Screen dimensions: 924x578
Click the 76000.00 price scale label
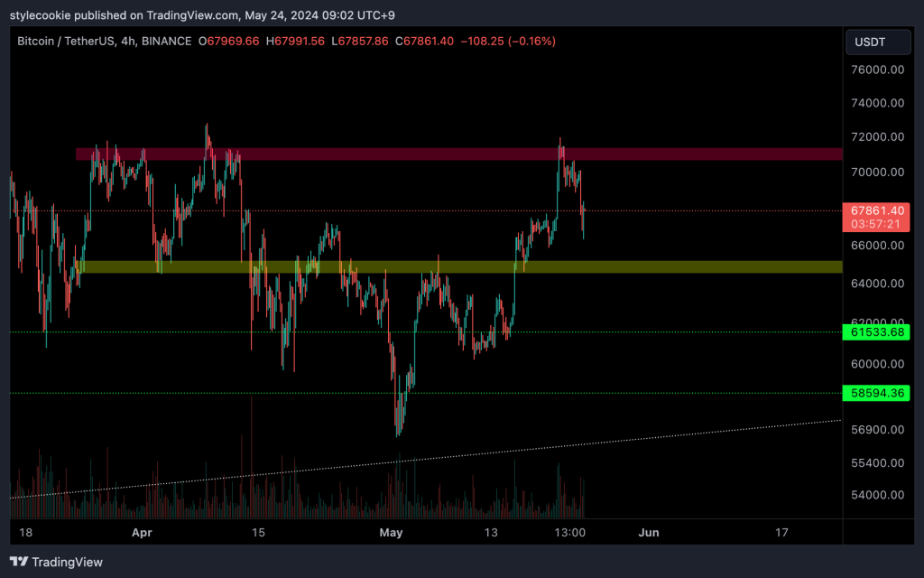click(877, 70)
